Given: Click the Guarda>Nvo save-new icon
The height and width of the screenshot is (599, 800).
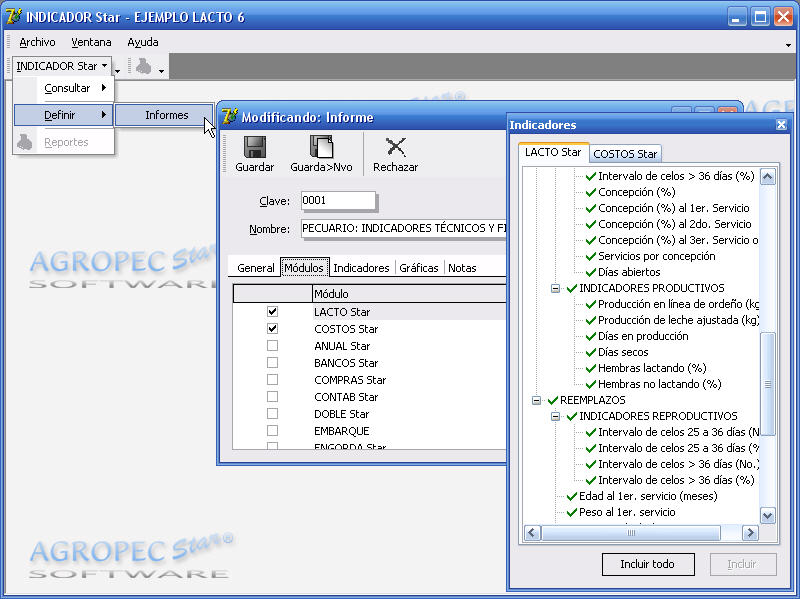Looking at the screenshot, I should [321, 147].
